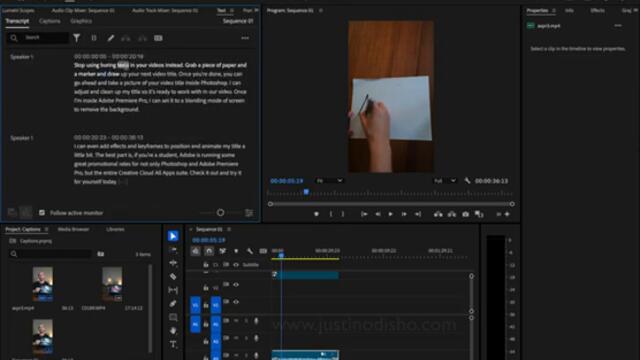Screen dimensions: 640x360
Task: Switch to the Transcript tab
Action: [17, 21]
